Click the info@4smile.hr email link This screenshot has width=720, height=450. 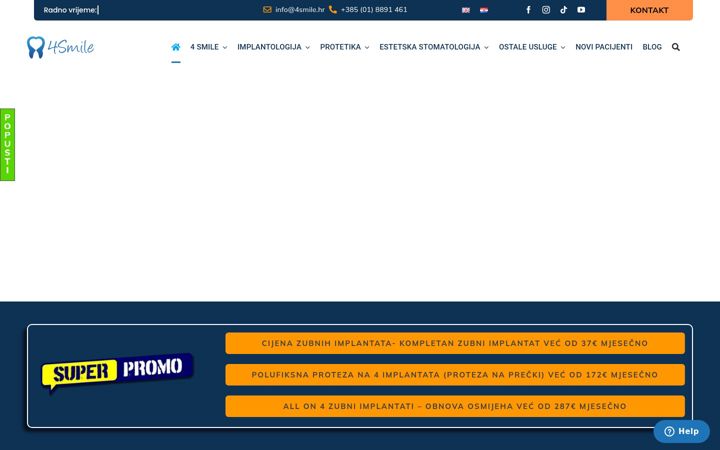[300, 10]
